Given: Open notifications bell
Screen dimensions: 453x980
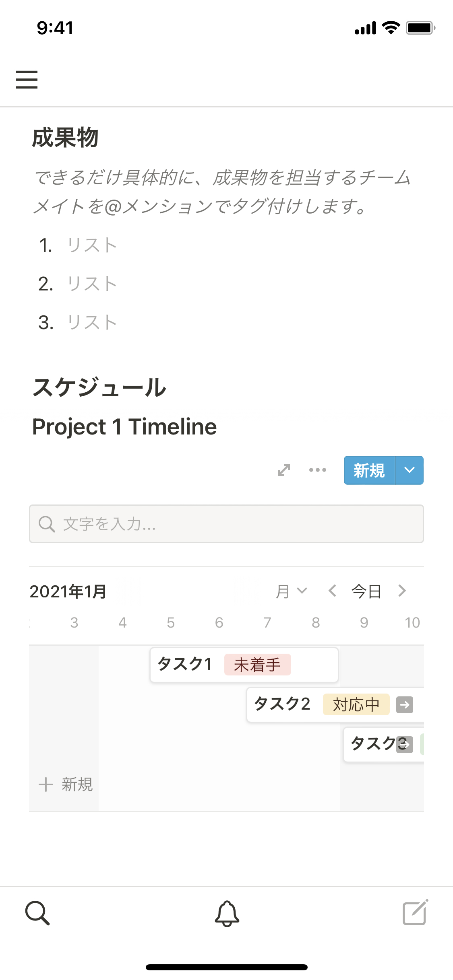Looking at the screenshot, I should point(227,913).
